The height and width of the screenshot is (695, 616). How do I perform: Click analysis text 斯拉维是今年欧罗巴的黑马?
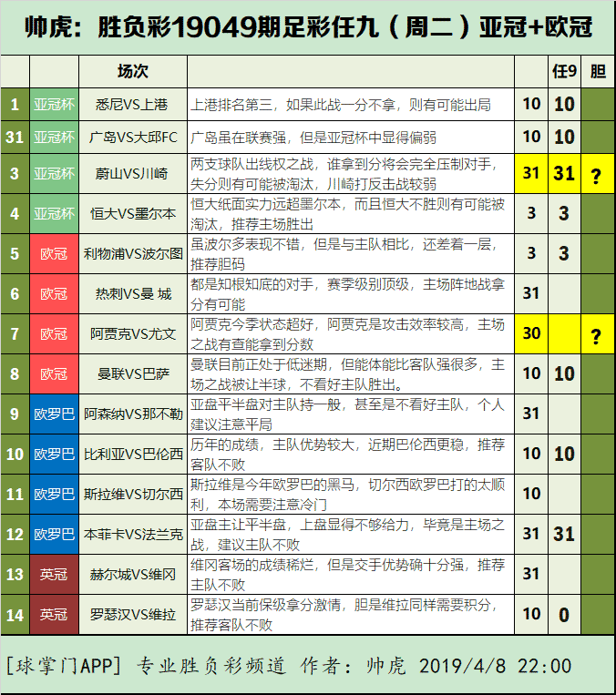[272, 485]
